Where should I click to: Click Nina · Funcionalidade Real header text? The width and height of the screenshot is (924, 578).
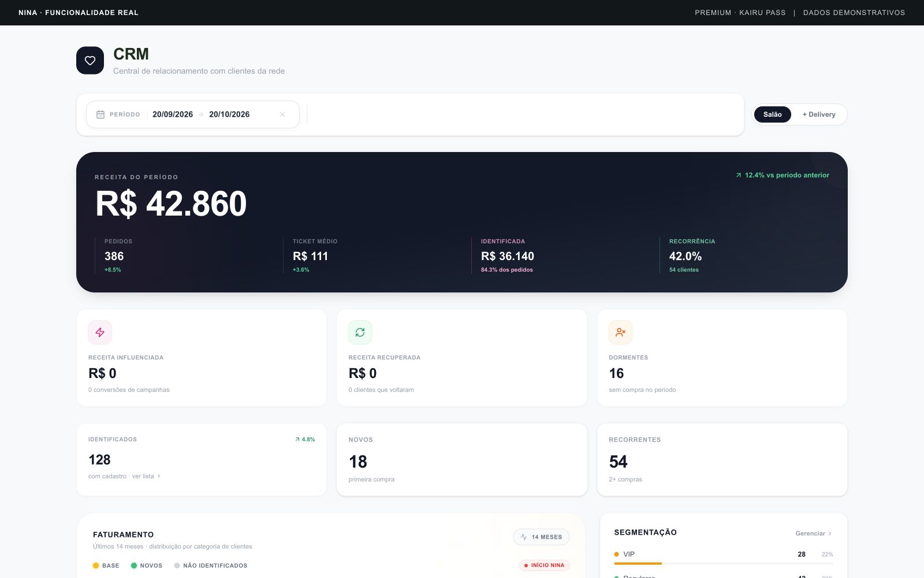coord(79,13)
